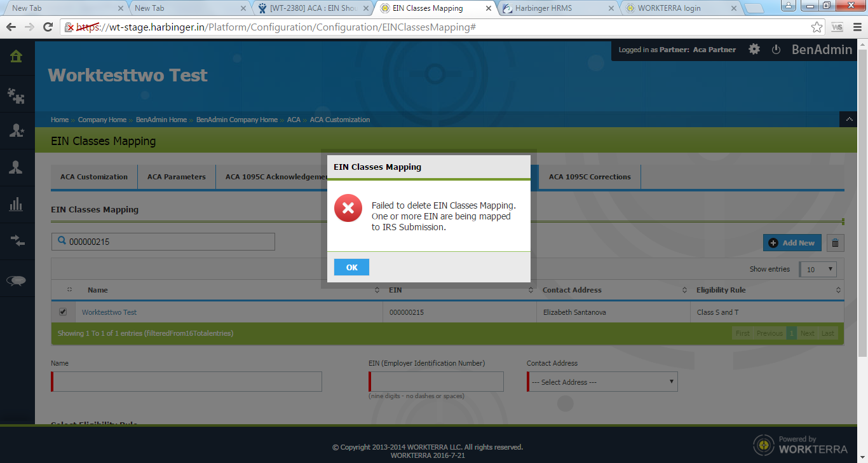The height and width of the screenshot is (463, 868).
Task: Bookmark page with the star icon
Action: coord(817,27)
